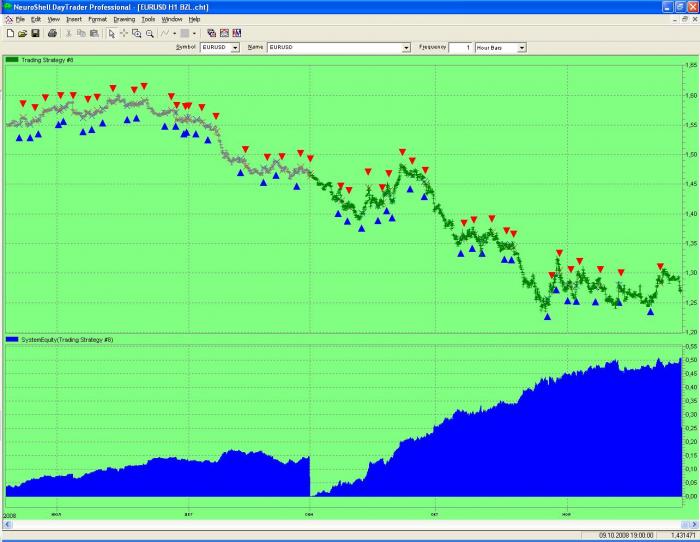The width and height of the screenshot is (700, 542).
Task: Open a chart file with folder icon
Action: (x=22, y=33)
